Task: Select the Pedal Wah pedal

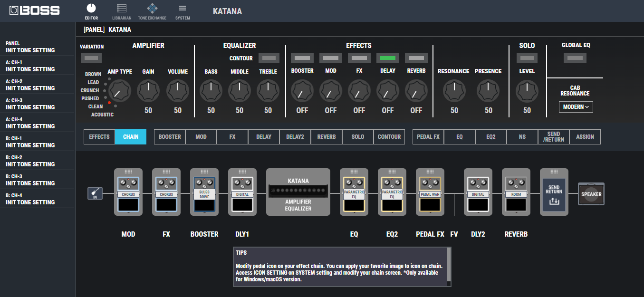Action: click(430, 192)
